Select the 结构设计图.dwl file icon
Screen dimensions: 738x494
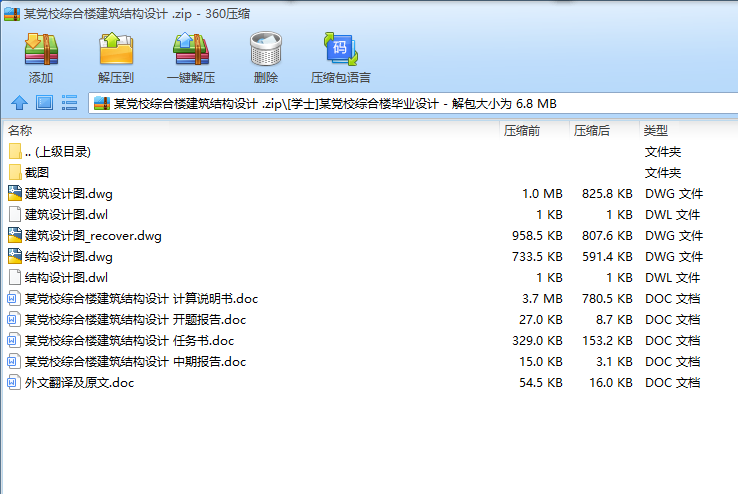pos(15,277)
